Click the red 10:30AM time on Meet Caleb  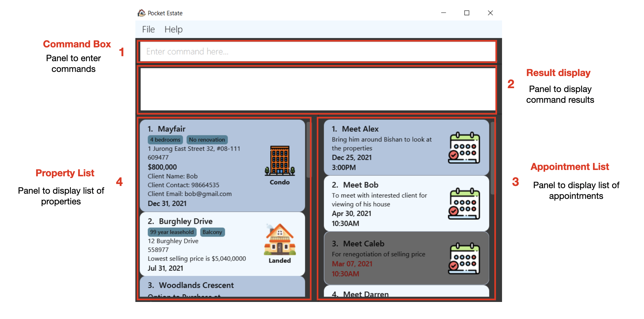(x=345, y=274)
